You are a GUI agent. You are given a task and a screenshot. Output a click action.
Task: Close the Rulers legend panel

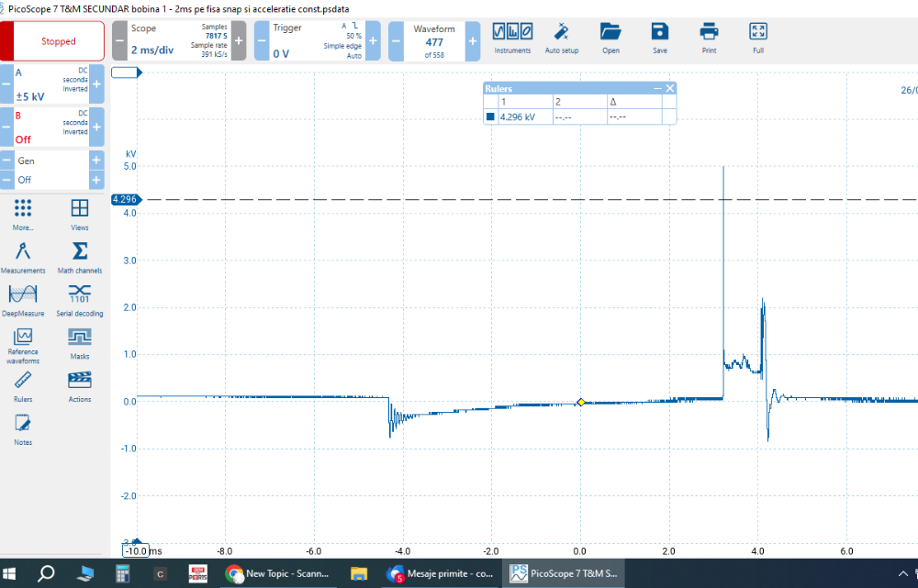click(670, 88)
